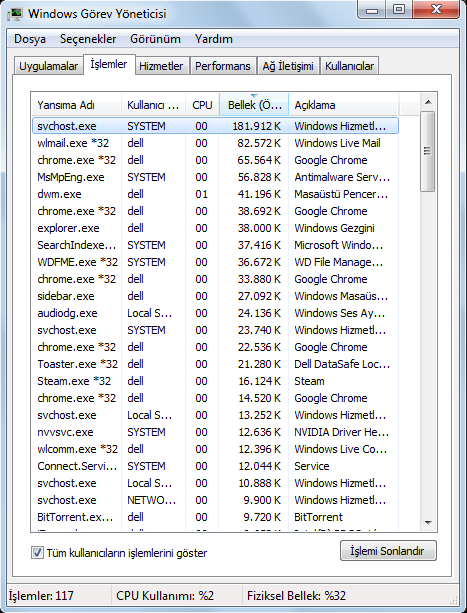Screen dimensions: 467x613
Task: Select the MsMpEng.exe process
Action: (215, 177)
